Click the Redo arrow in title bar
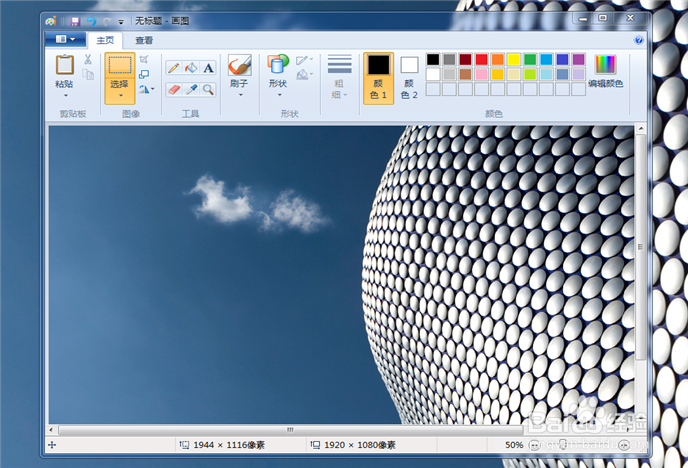The height and width of the screenshot is (468, 688). (x=107, y=21)
